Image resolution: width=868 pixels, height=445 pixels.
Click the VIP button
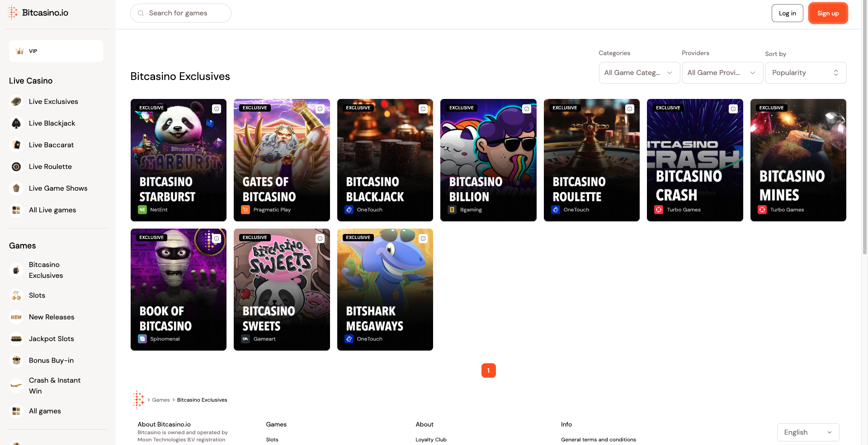[56, 51]
